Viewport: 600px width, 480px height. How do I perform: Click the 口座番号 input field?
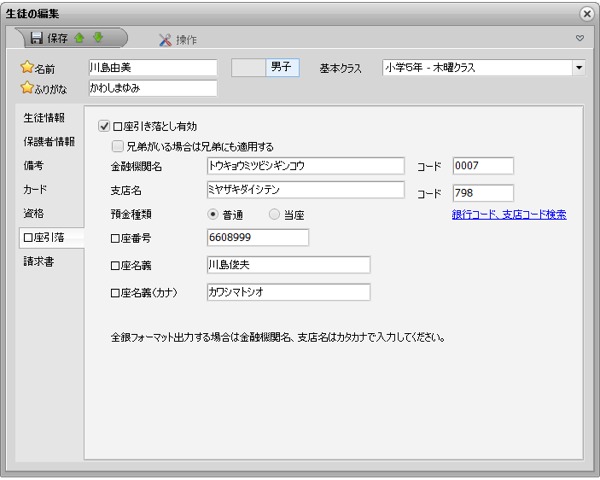point(257,238)
